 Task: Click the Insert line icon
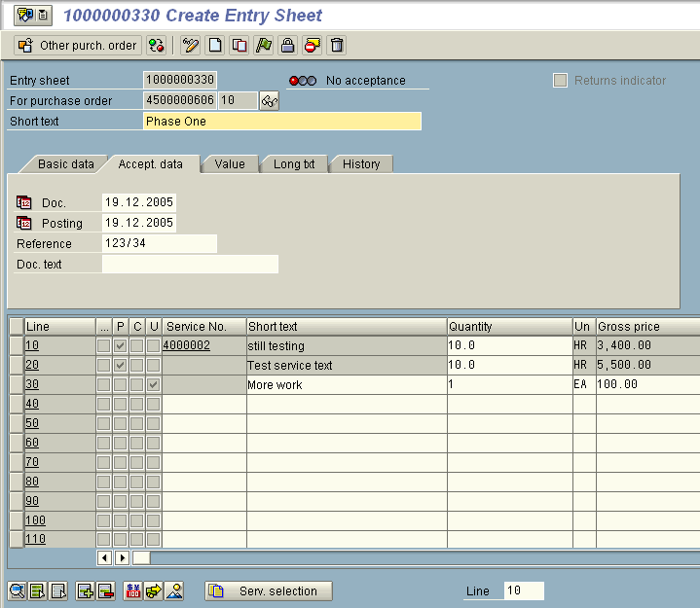(x=85, y=591)
